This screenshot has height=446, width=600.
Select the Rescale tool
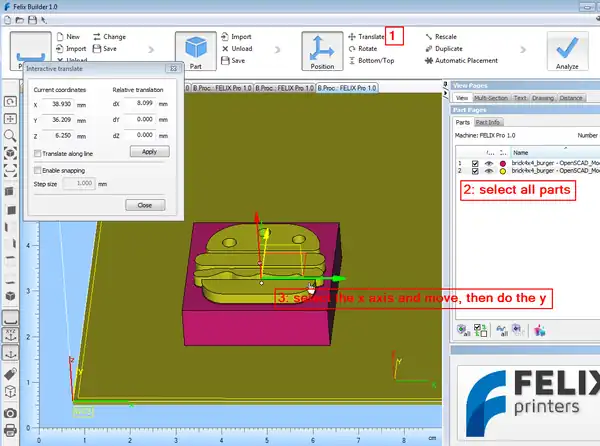(447, 36)
